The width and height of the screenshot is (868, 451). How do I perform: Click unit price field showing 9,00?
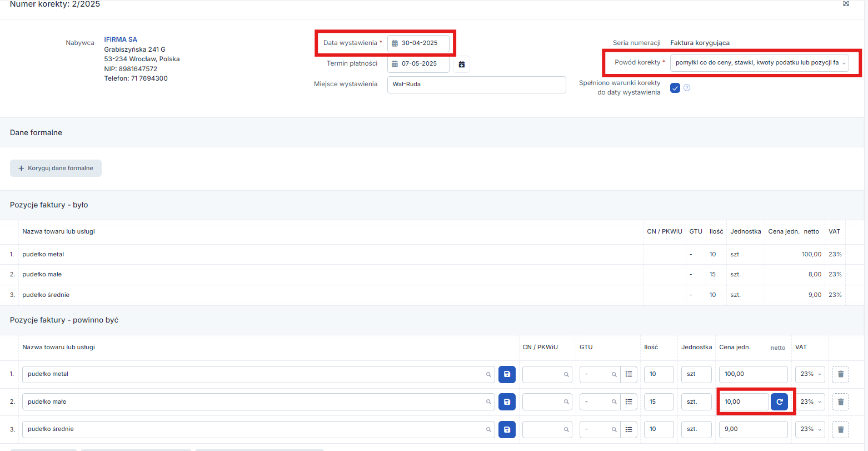754,429
